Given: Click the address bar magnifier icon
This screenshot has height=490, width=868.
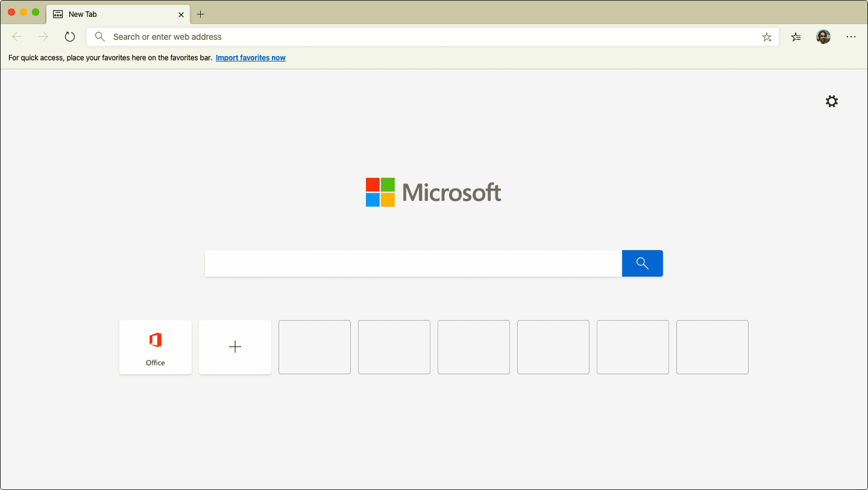Looking at the screenshot, I should tap(100, 37).
